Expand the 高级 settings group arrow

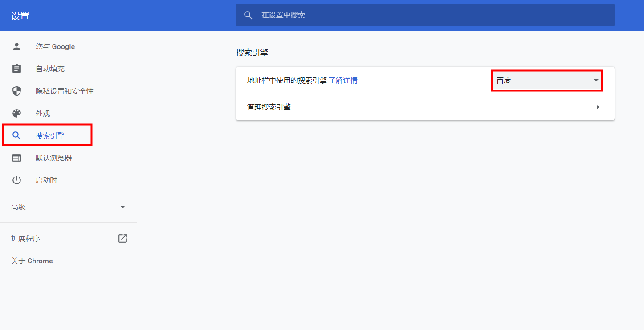point(123,207)
